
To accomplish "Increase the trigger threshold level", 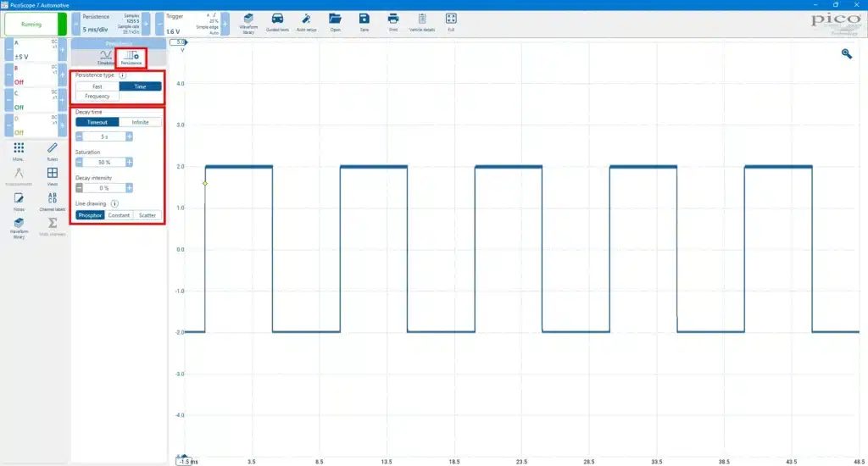I will 225,24.
